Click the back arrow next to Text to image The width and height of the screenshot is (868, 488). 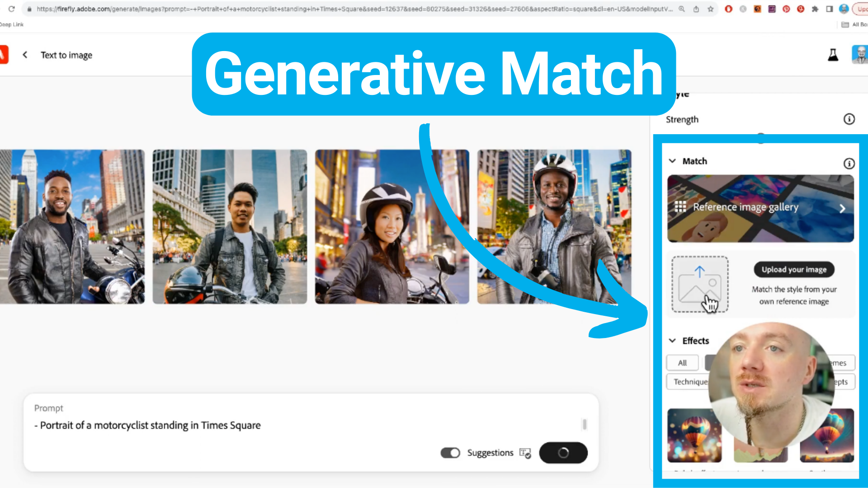[25, 55]
